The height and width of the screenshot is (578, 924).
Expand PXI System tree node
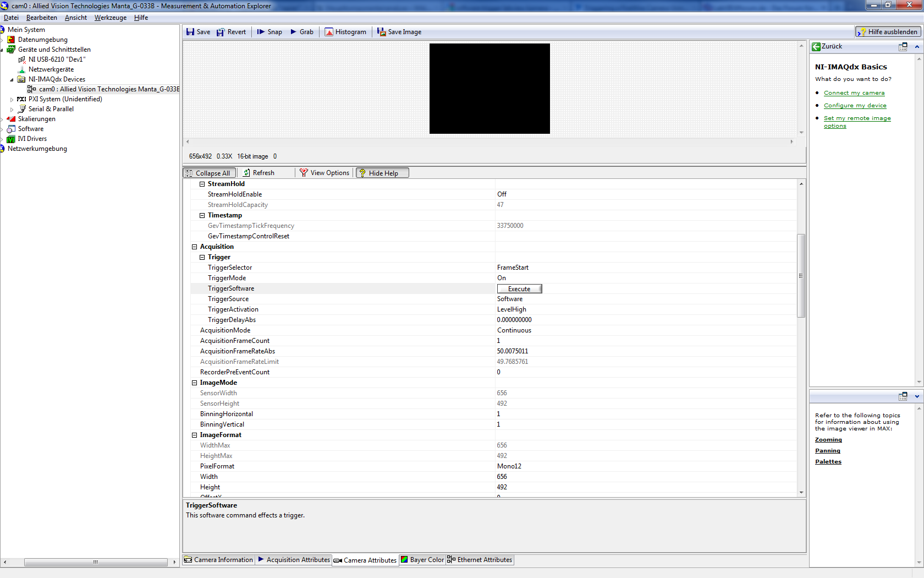[12, 100]
